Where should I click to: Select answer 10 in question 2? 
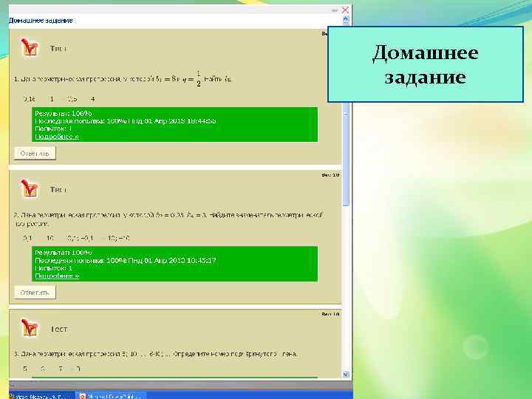pyautogui.click(x=50, y=238)
